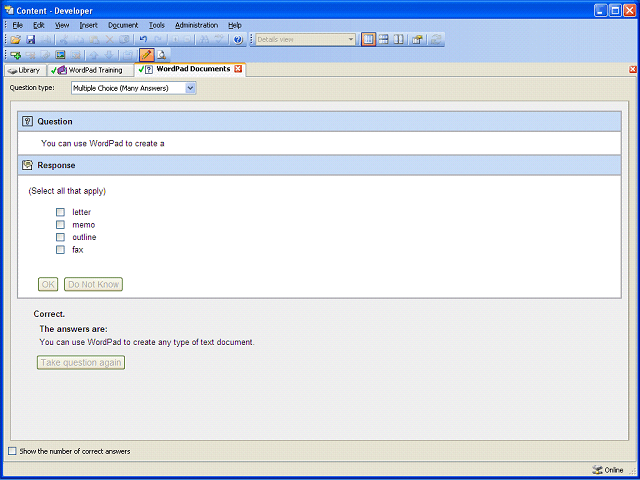
Task: Click the greyed-out Delete X icon
Action: 109,40
